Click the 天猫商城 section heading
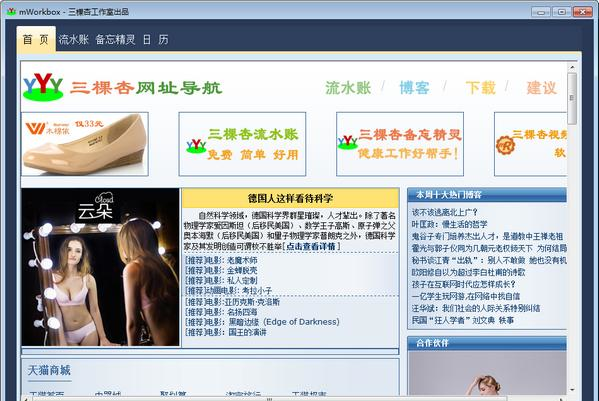This screenshot has width=599, height=401. (x=49, y=370)
